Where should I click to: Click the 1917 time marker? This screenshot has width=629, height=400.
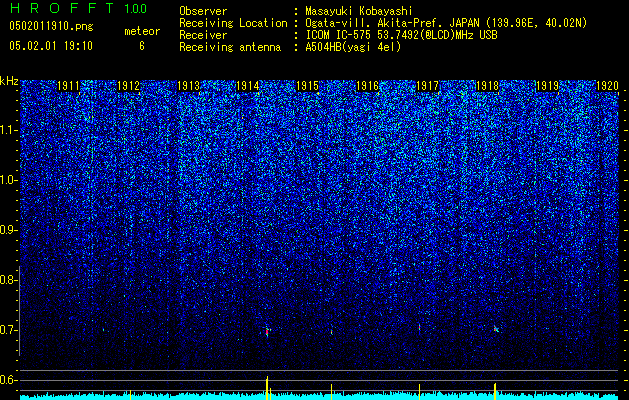point(427,86)
